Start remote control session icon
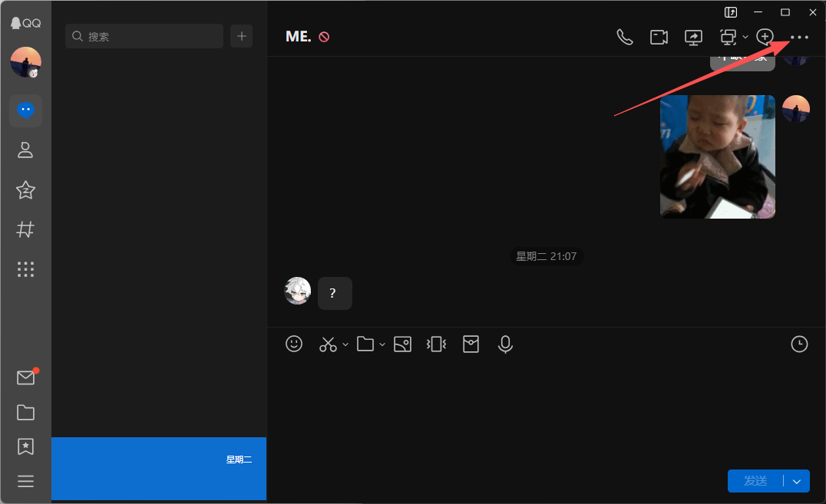The height and width of the screenshot is (504, 826). pos(729,37)
